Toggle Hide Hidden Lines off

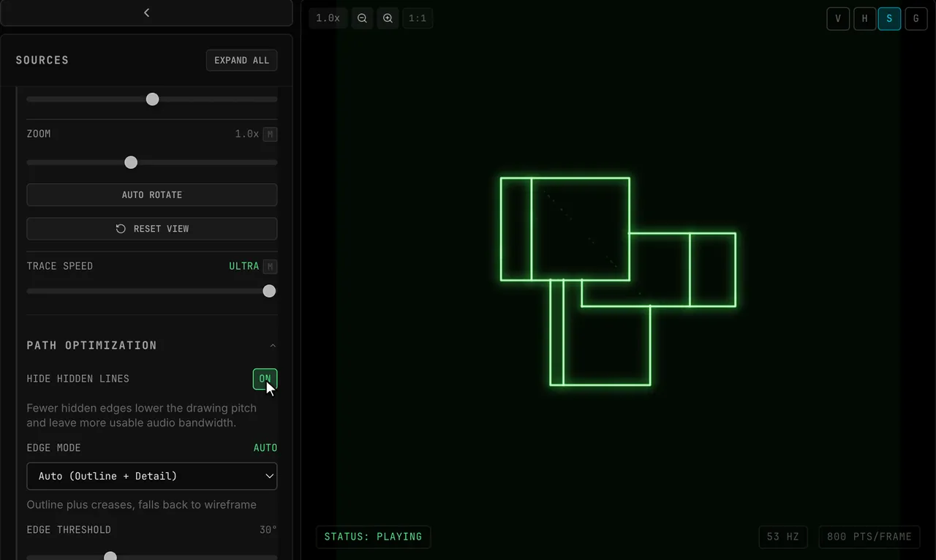point(265,379)
